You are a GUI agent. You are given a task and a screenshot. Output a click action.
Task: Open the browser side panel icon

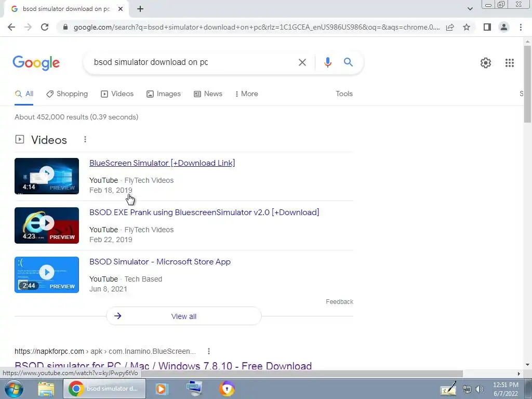pyautogui.click(x=487, y=27)
